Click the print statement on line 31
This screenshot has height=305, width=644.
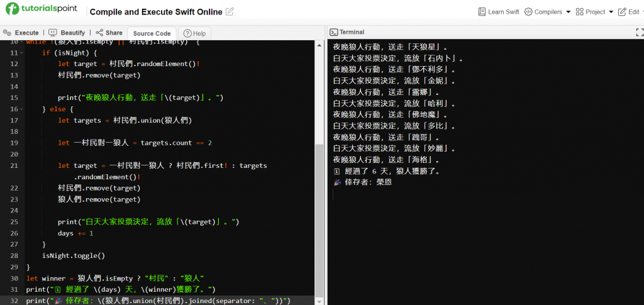[x=121, y=289]
